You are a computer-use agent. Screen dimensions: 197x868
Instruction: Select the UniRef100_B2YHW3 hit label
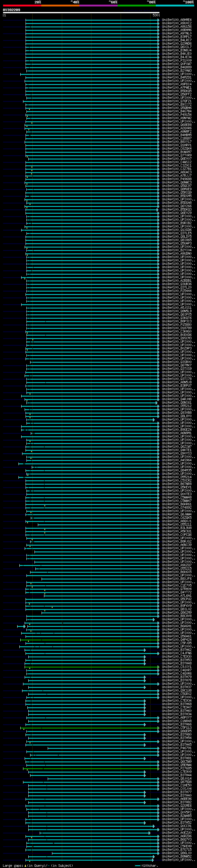[176, 71]
